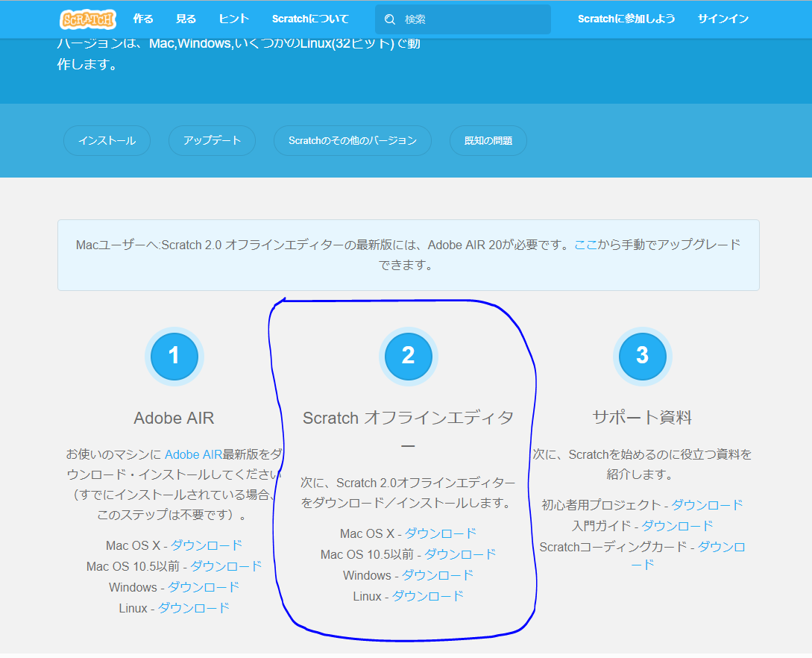The image size is (812, 658).
Task: Click the Scratch オフラインエディター heading
Action: point(408,432)
